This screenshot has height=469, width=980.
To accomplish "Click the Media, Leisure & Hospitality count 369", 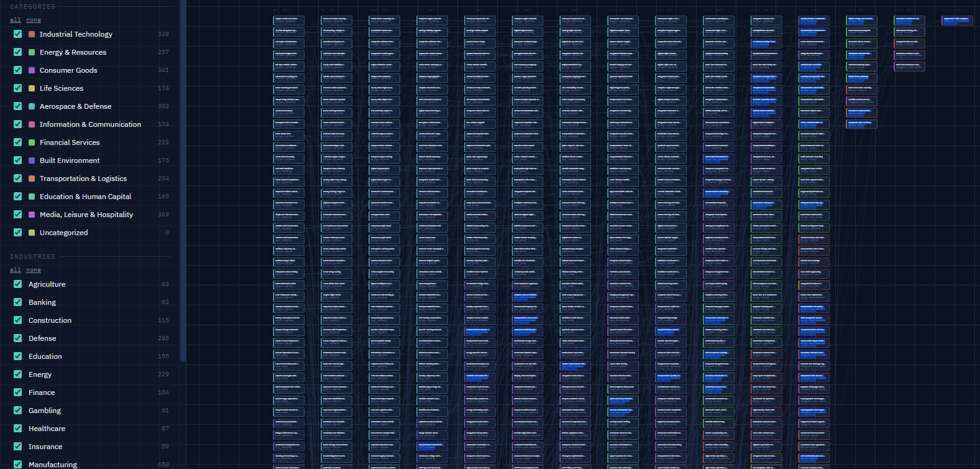I will coord(163,215).
